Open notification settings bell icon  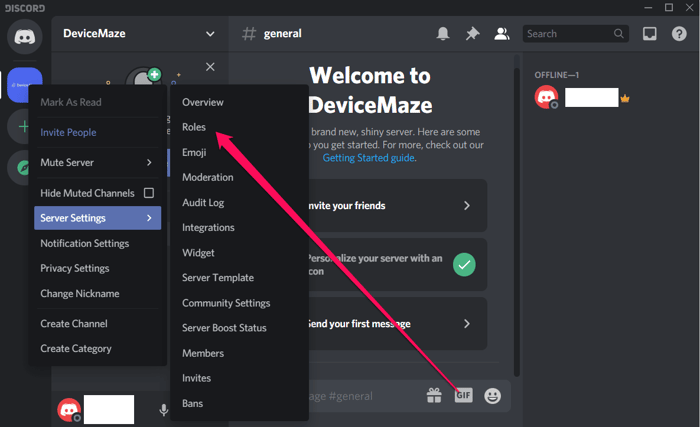tap(443, 33)
